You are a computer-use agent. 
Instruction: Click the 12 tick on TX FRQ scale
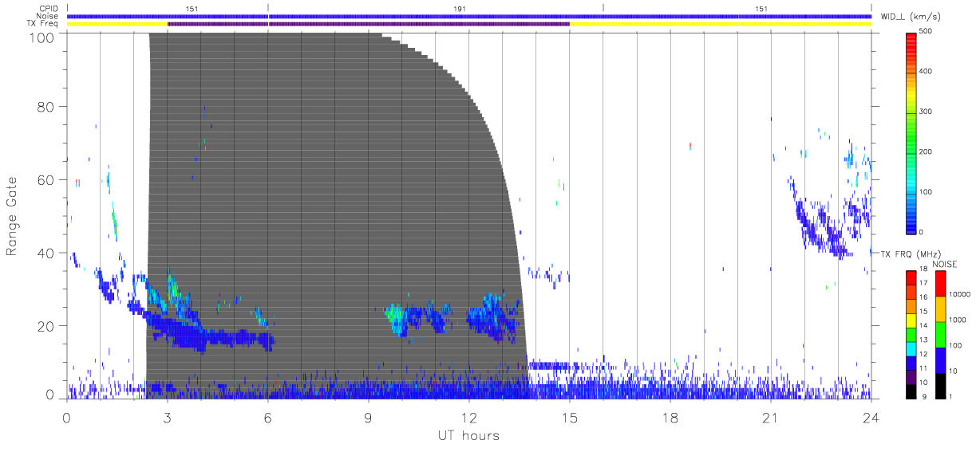tap(923, 354)
